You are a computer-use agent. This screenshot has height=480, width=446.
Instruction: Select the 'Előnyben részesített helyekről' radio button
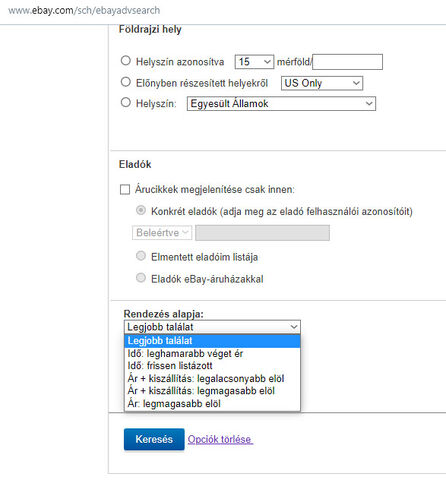pyautogui.click(x=126, y=82)
